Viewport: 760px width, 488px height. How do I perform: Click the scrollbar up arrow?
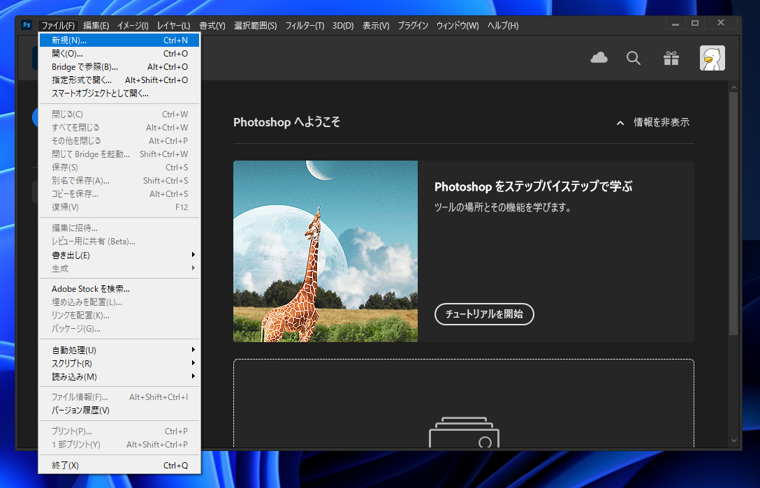[x=733, y=88]
